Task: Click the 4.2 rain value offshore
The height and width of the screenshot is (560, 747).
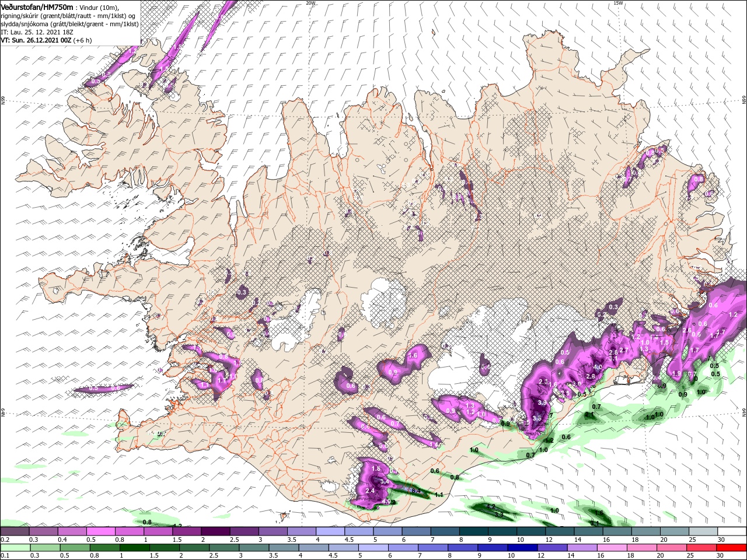Action: [x=491, y=506]
